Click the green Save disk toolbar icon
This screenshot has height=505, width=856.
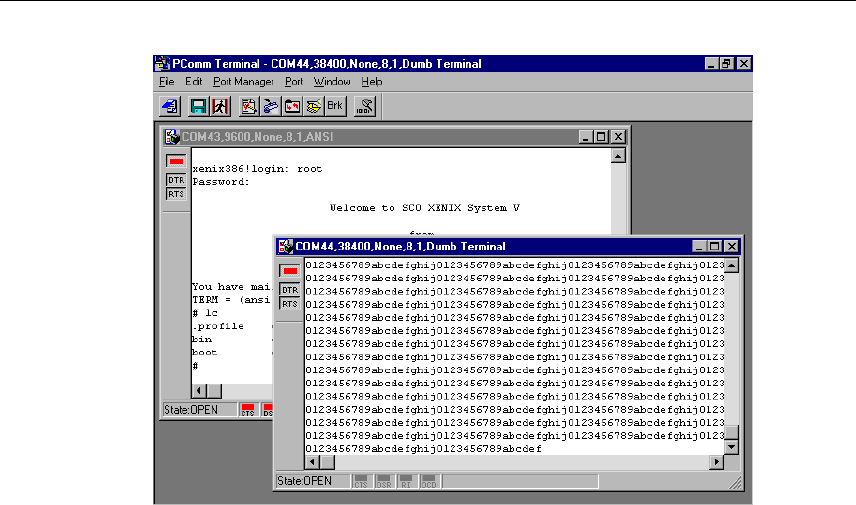198,105
